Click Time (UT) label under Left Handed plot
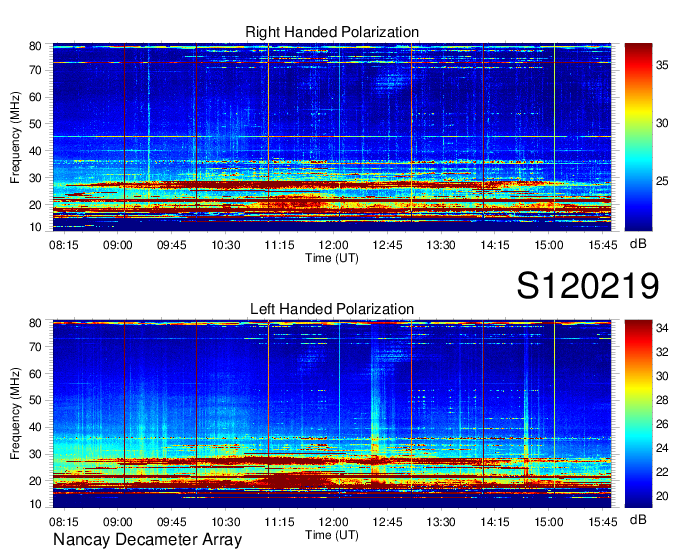 (332, 535)
